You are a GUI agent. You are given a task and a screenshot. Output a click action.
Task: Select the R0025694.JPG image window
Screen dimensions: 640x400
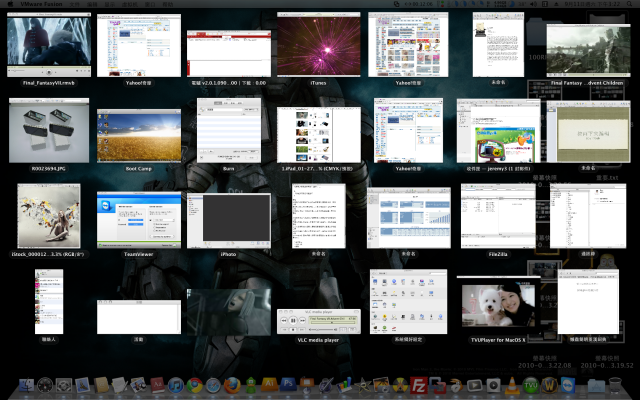pos(49,130)
